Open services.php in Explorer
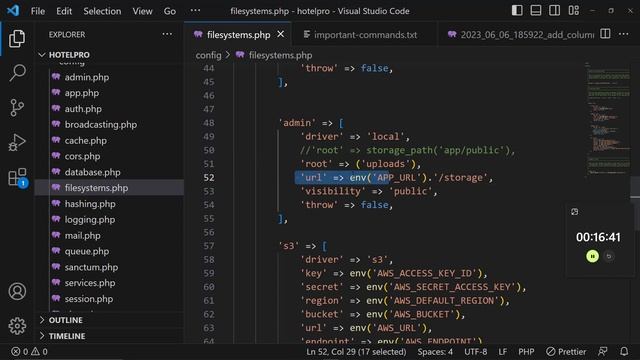 tap(90, 283)
